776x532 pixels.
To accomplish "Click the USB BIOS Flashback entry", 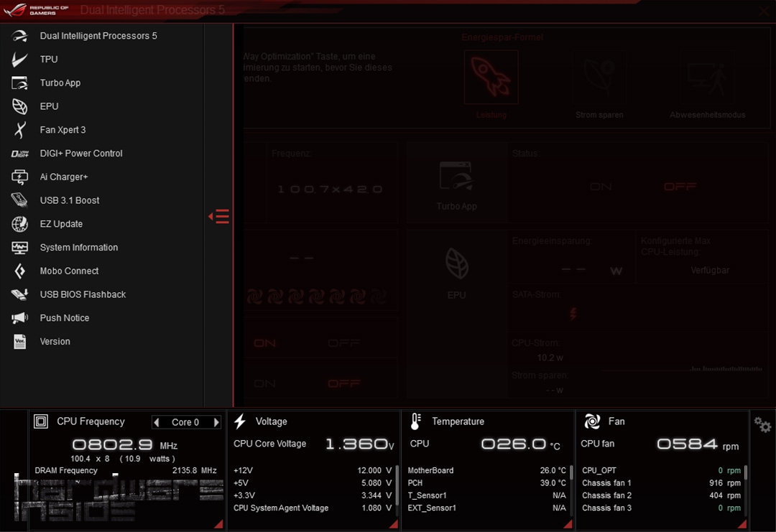I will [83, 295].
